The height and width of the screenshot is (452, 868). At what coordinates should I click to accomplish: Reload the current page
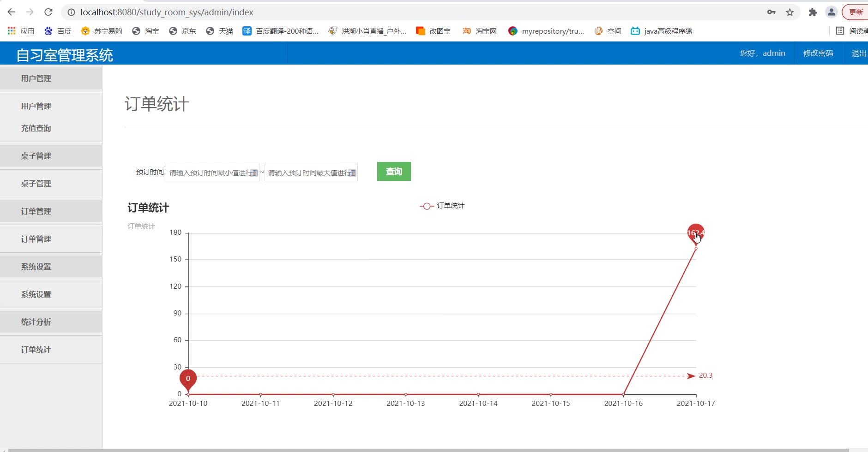click(48, 12)
